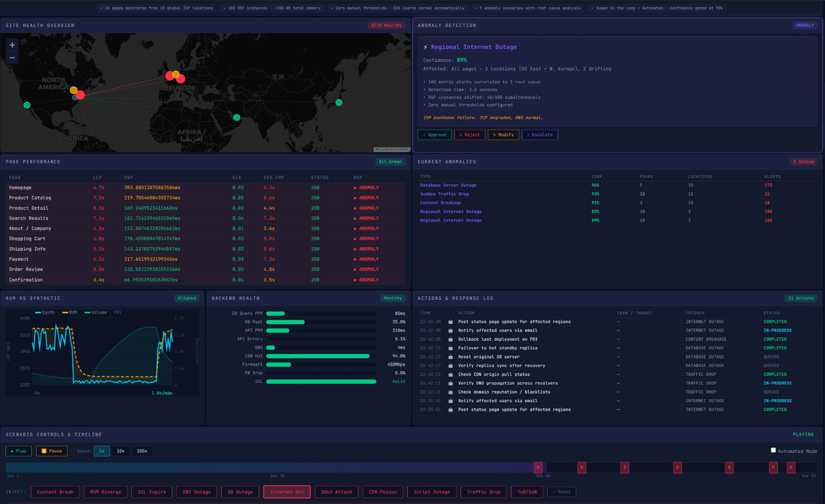Click the timeline scrub bar near Day 30
The image size is (825, 504).
(278, 467)
